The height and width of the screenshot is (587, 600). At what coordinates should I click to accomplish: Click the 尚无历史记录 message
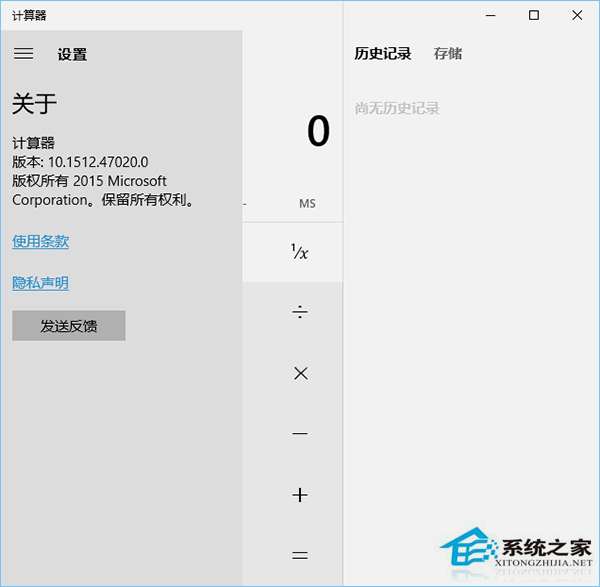pyautogui.click(x=397, y=108)
